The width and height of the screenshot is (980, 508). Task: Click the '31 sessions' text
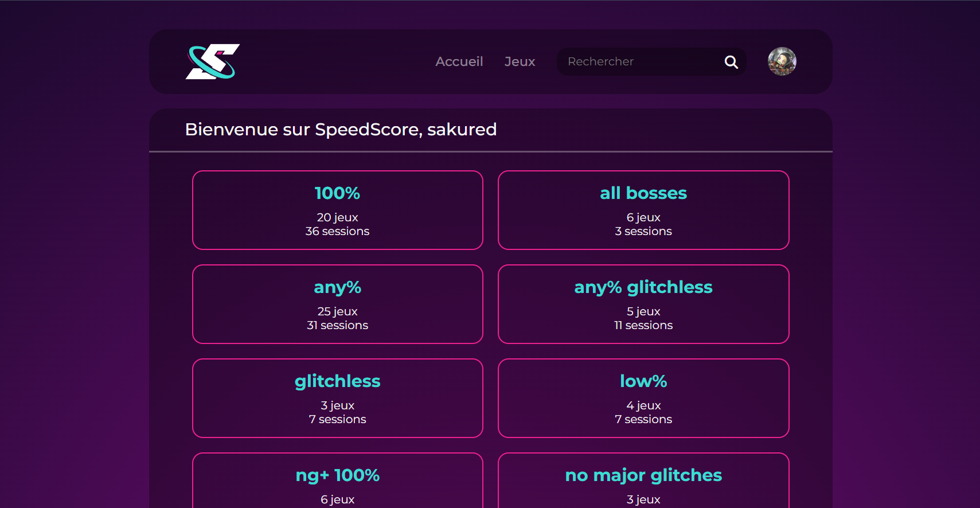[337, 325]
